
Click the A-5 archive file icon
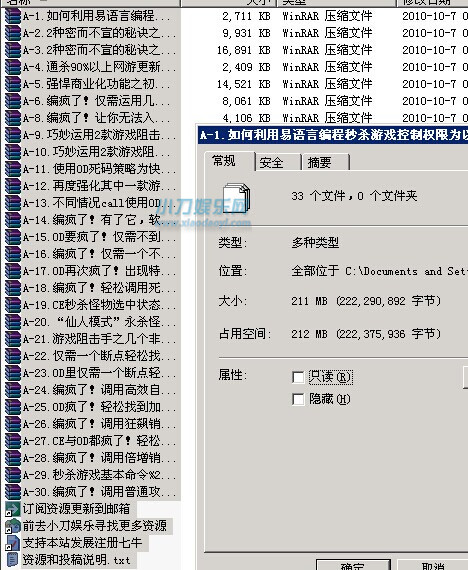point(12,84)
